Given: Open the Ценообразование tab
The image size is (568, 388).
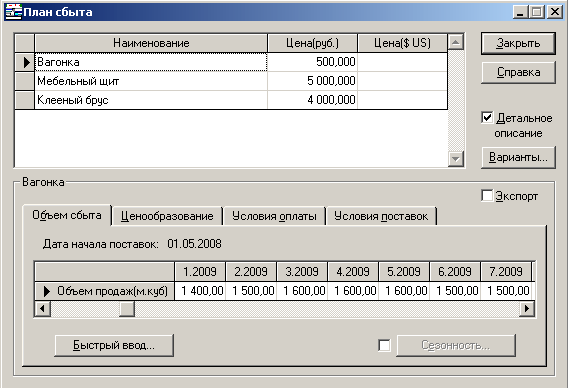Looking at the screenshot, I should click(x=167, y=216).
